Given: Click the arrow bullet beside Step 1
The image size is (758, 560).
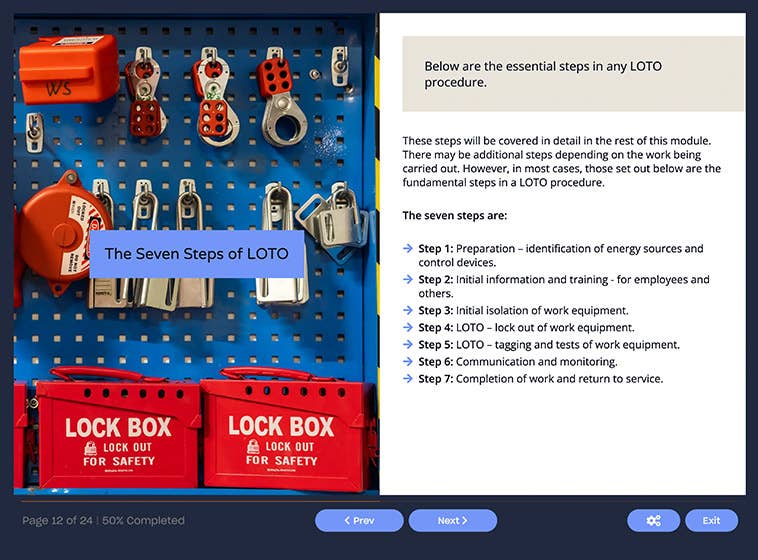Looking at the screenshot, I should [x=408, y=249].
